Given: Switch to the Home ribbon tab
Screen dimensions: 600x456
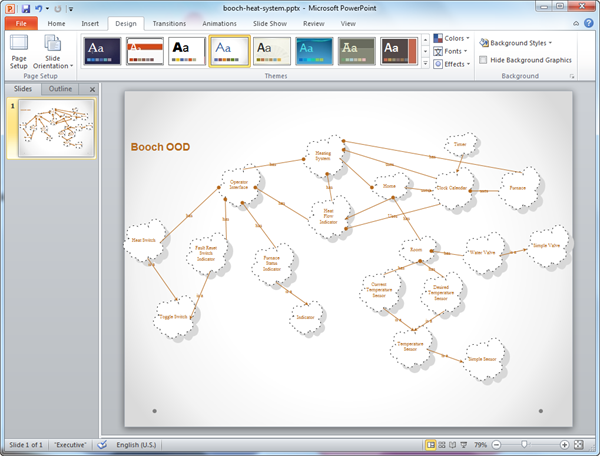Looking at the screenshot, I should pyautogui.click(x=56, y=23).
